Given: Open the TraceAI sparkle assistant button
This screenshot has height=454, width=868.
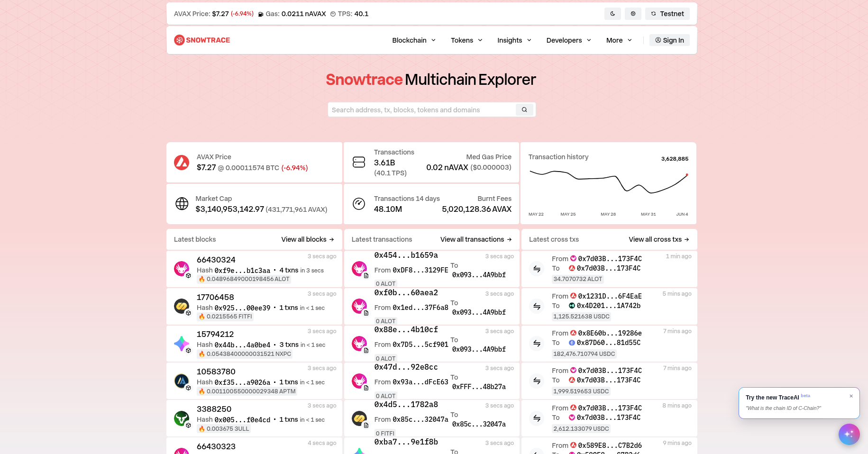Looking at the screenshot, I should (849, 434).
